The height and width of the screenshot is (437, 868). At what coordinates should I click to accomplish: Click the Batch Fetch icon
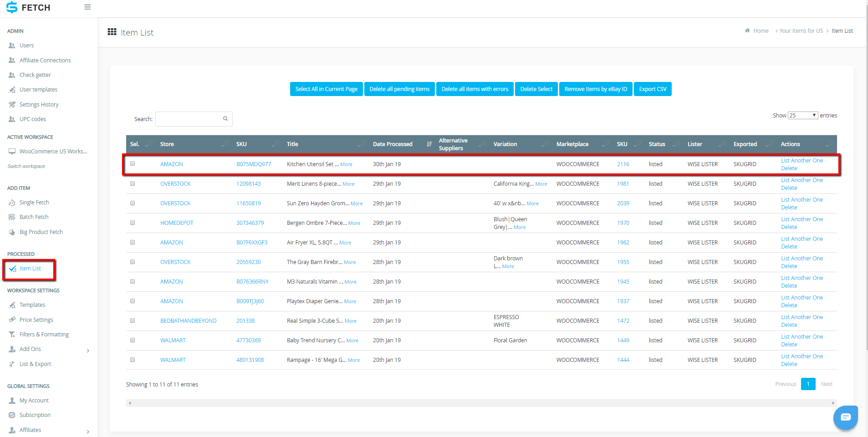(x=12, y=217)
